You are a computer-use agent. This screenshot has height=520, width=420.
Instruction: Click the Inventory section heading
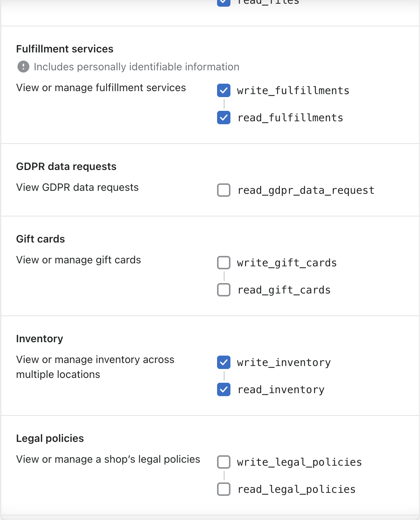point(39,339)
